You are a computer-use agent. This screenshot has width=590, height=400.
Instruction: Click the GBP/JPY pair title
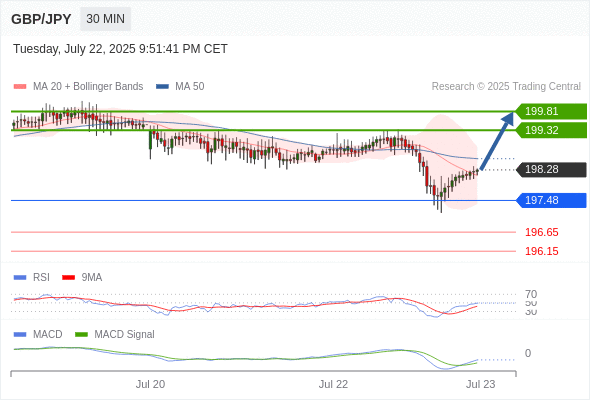pyautogui.click(x=41, y=19)
